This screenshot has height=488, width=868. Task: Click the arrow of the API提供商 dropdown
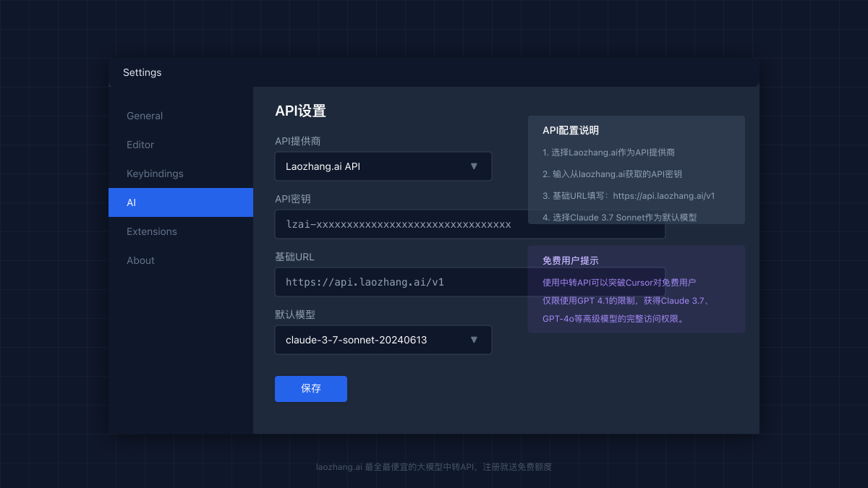[x=474, y=166]
